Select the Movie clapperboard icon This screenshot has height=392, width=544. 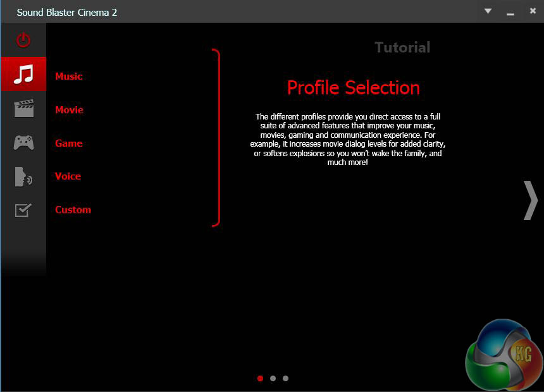pos(23,109)
